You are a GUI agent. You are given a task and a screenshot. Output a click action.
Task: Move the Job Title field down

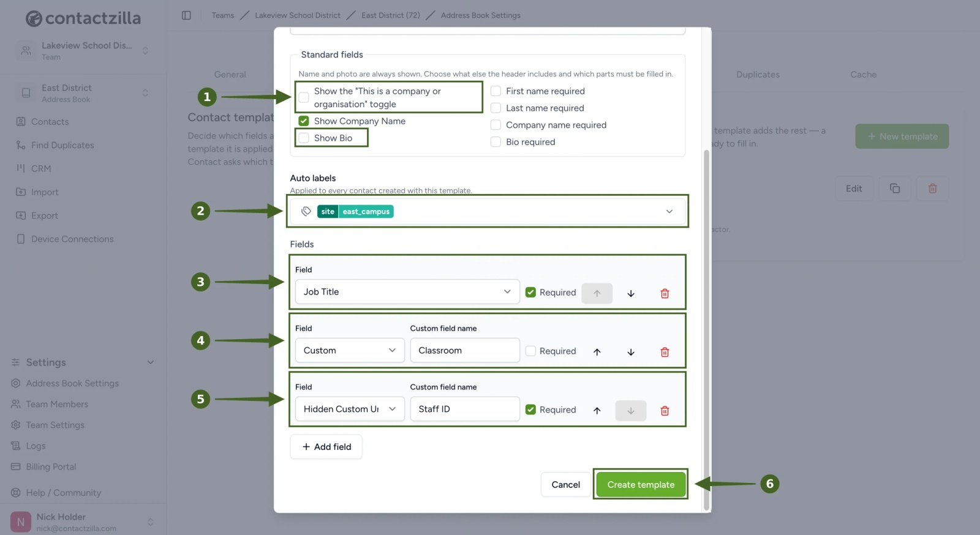[x=631, y=293]
